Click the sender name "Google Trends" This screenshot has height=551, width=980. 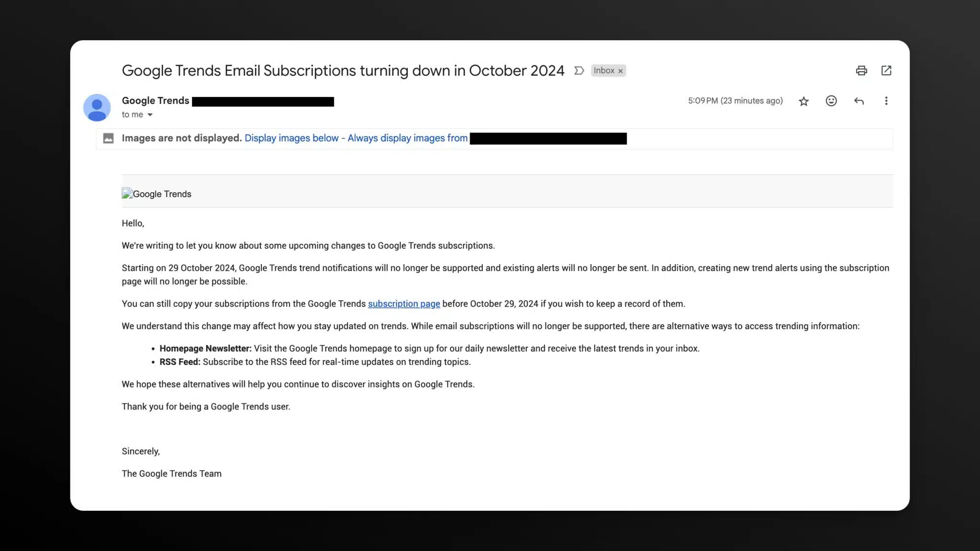coord(156,100)
